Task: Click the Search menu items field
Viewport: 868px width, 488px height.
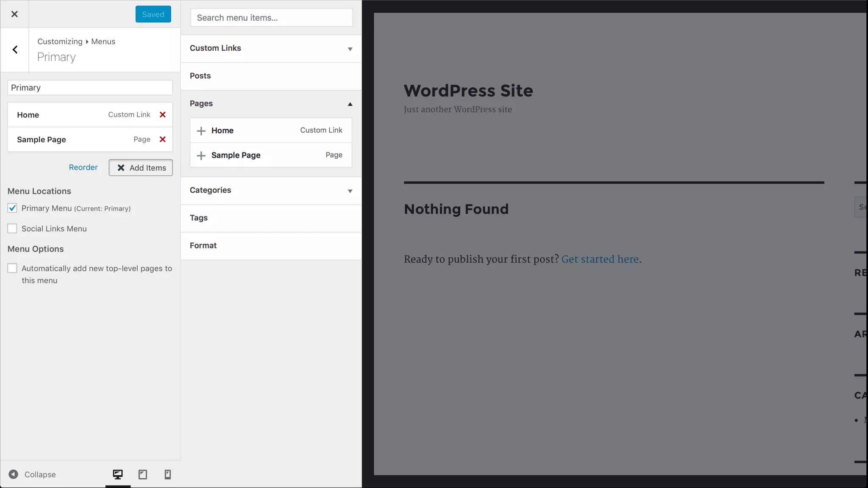Action: 271,18
